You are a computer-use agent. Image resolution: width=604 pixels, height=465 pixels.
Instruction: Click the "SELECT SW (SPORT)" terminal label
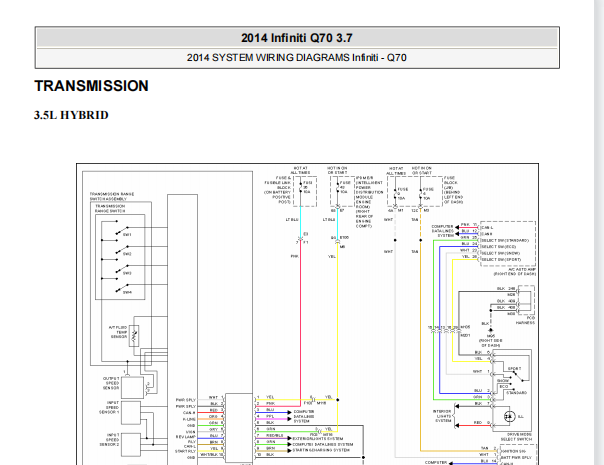point(501,259)
